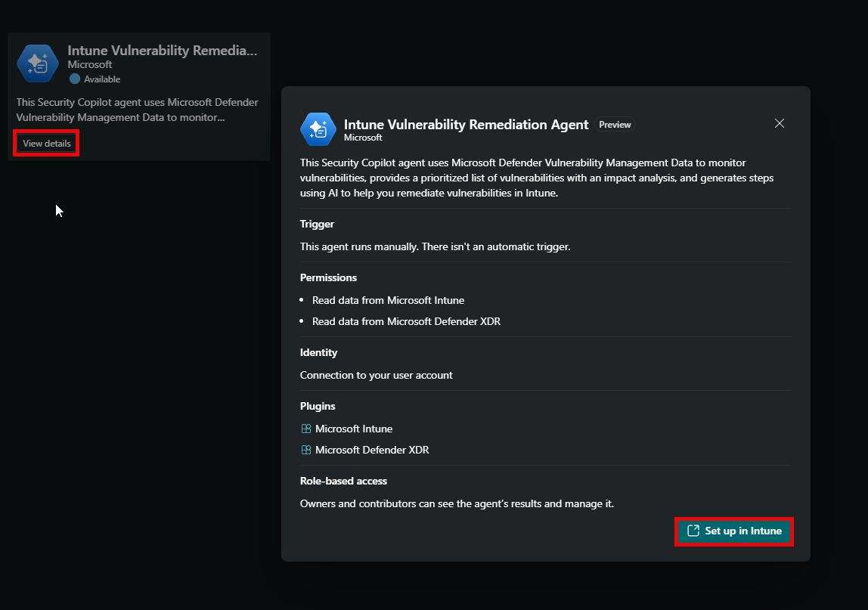
Task: Click the Set up in Intune button
Action: [x=733, y=531]
